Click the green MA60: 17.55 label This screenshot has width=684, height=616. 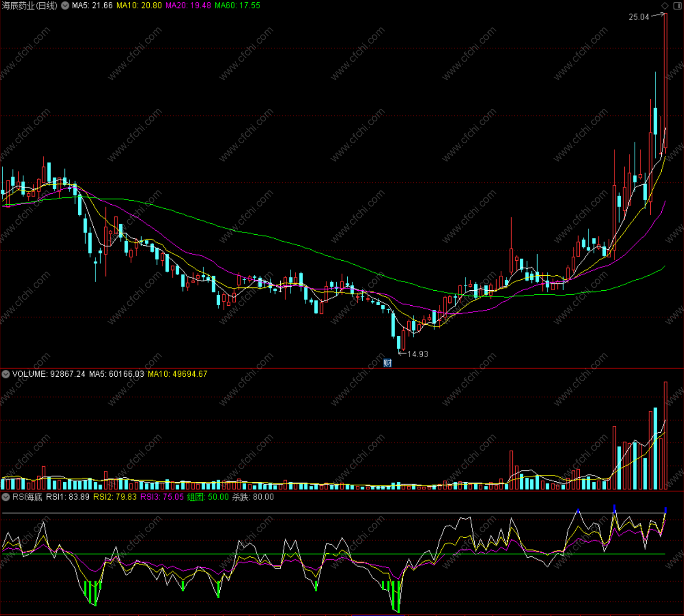coord(238,5)
